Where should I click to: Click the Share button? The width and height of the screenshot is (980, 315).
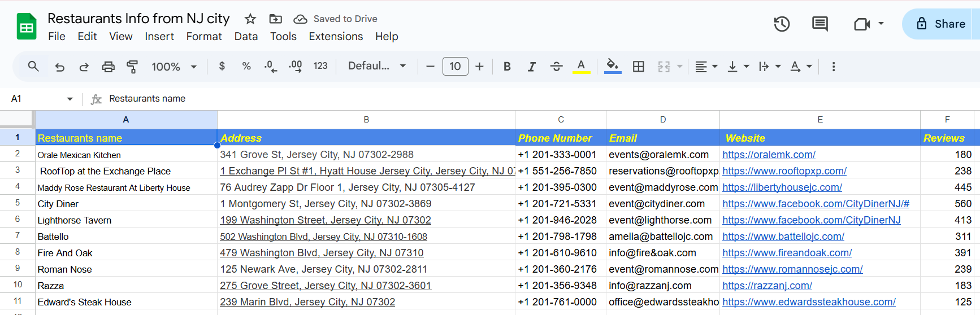click(x=941, y=24)
